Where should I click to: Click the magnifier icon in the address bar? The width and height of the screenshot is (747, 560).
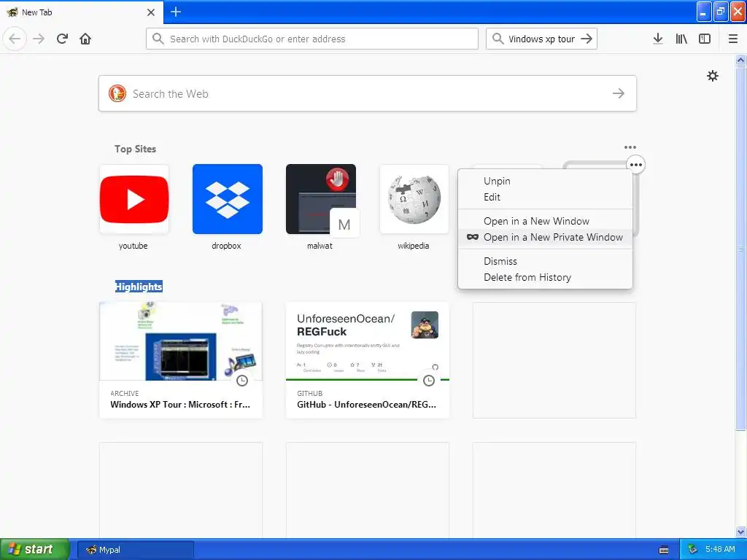pyautogui.click(x=158, y=39)
